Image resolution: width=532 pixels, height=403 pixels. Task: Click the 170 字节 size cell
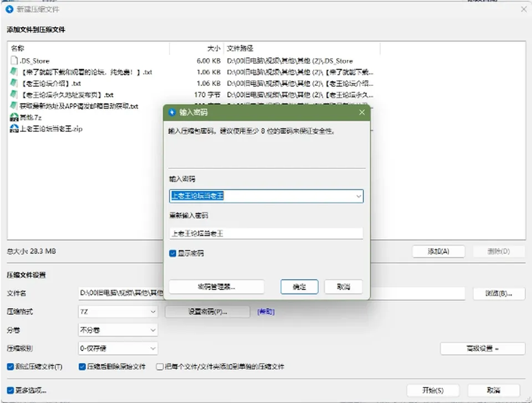207,95
